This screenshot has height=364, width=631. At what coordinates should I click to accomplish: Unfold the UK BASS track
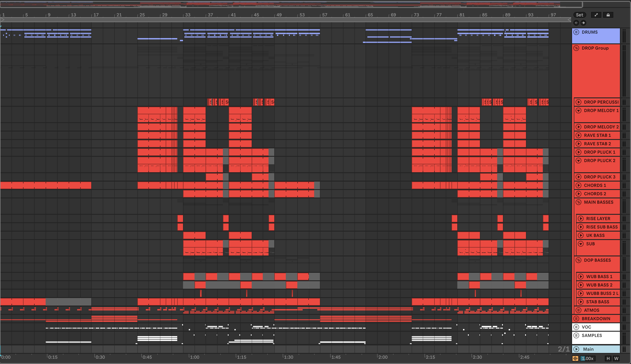point(581,235)
